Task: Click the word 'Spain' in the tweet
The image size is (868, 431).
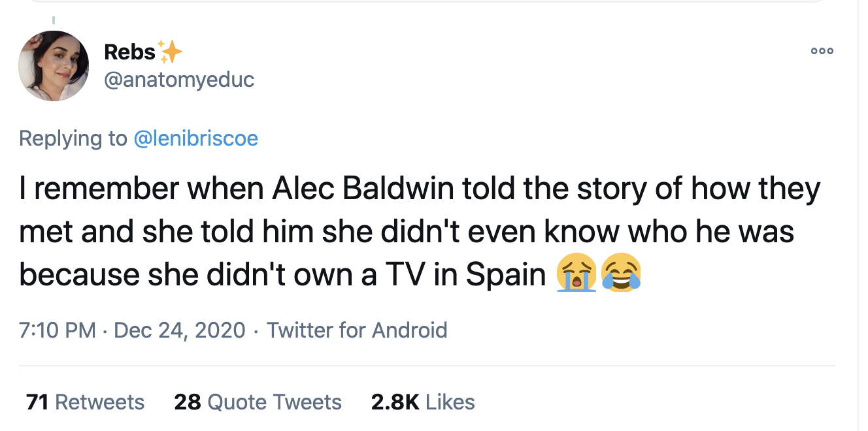Action: tap(506, 275)
